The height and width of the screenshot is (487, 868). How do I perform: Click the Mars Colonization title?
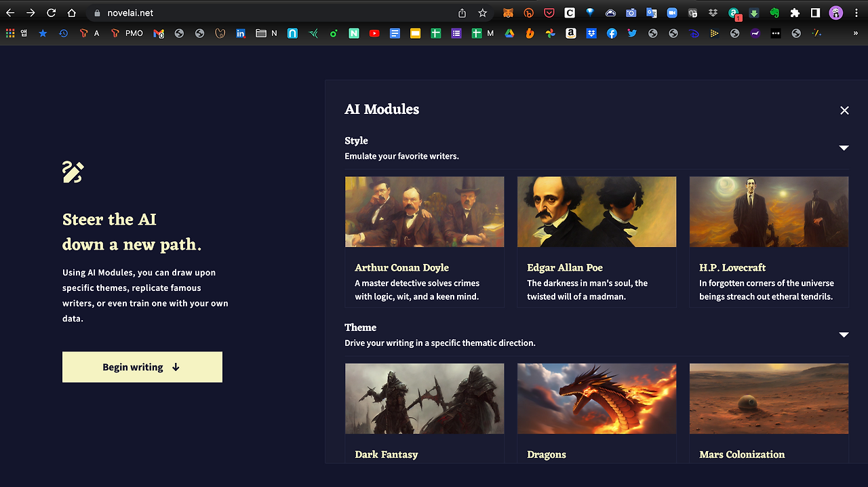click(742, 454)
